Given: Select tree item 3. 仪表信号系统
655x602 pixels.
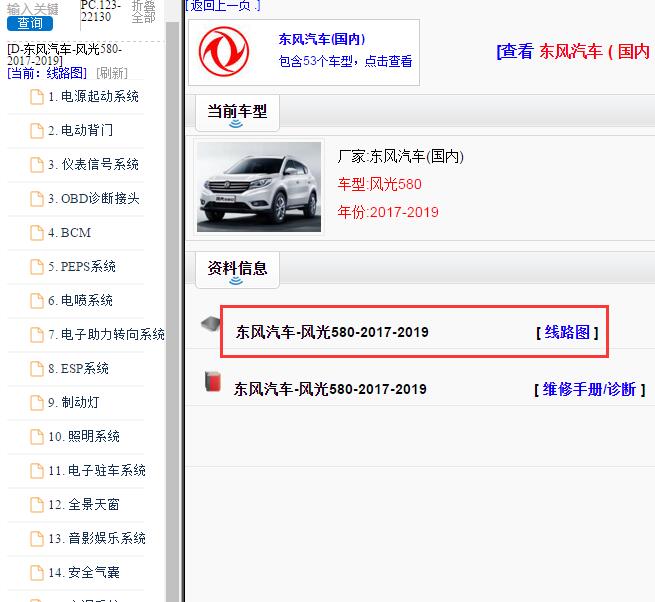Looking at the screenshot, I should pos(94,164).
